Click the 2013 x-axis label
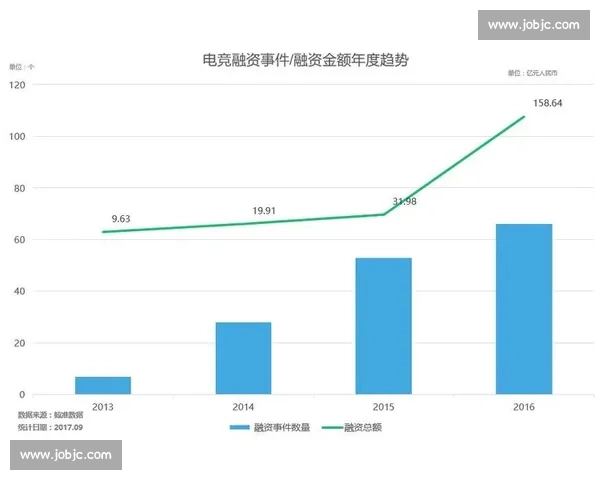This screenshot has height=480, width=600. coord(103,407)
